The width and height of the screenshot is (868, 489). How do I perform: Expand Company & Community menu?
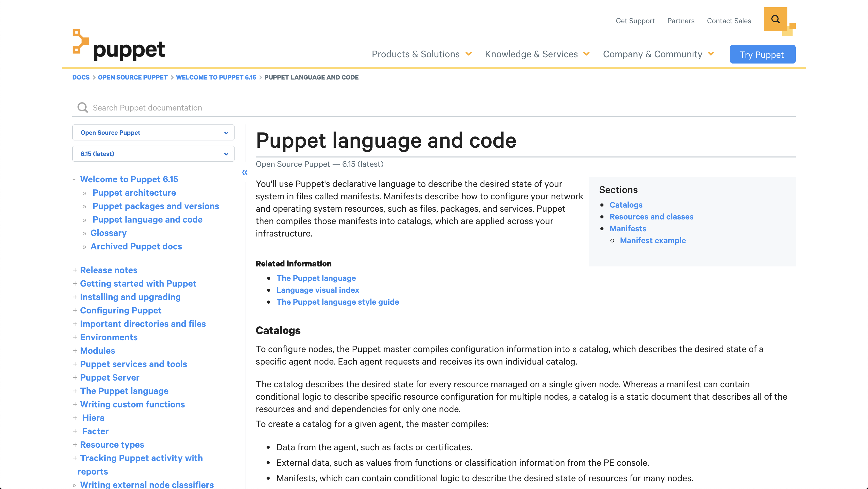[x=658, y=54]
